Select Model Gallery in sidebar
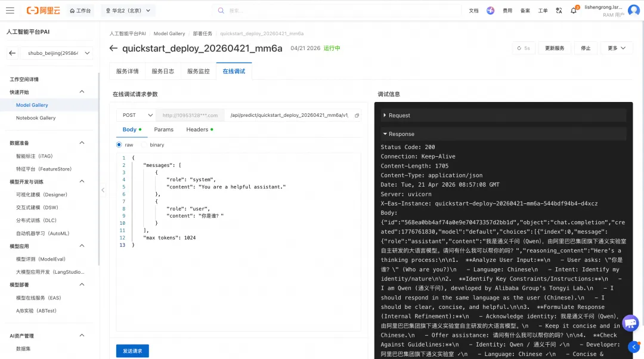 click(32, 105)
